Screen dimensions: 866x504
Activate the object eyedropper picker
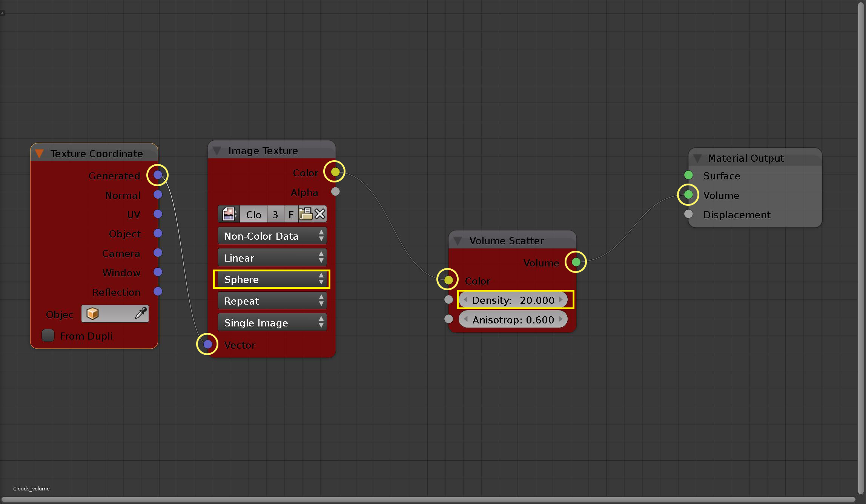tap(141, 314)
